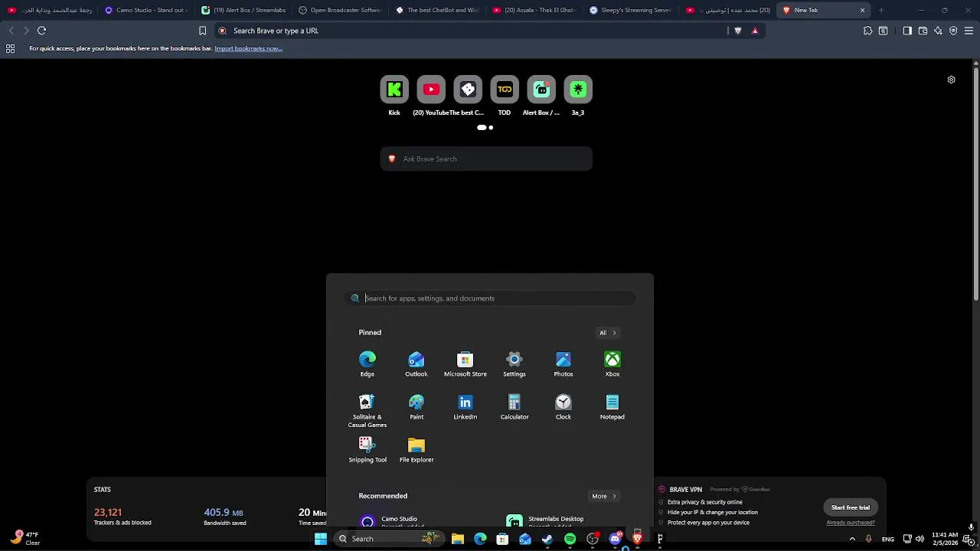The image size is (980, 551).
Task: Open File Explorer pinned app
Action: coord(416,450)
